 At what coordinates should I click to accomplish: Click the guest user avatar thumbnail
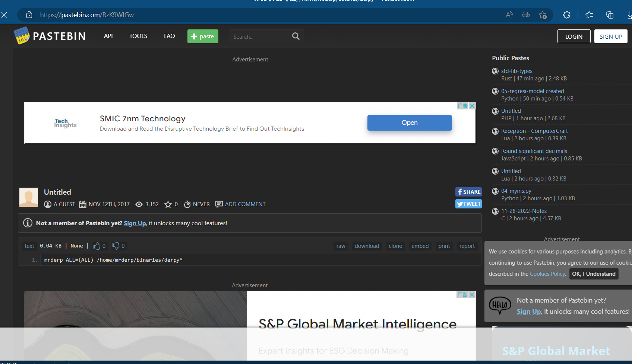[x=29, y=197]
